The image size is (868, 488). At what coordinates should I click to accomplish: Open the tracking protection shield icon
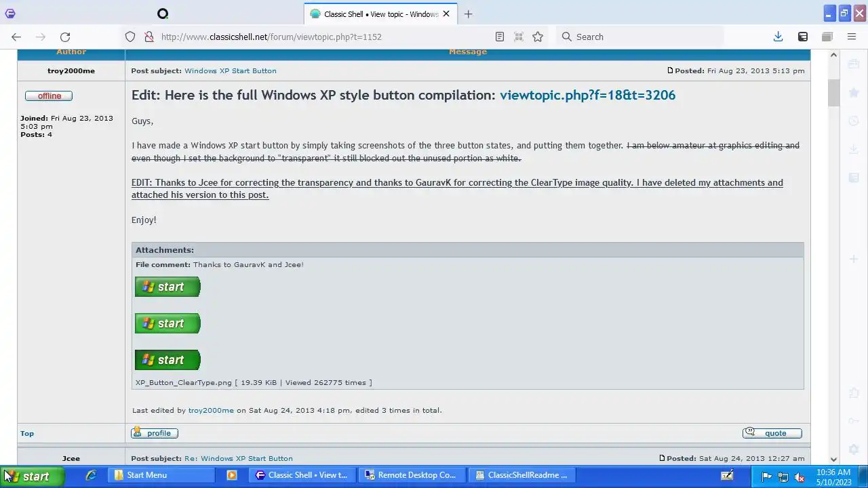click(130, 37)
